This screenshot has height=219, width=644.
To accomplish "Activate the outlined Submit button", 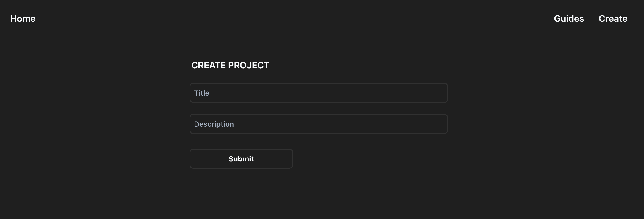I will click(241, 159).
